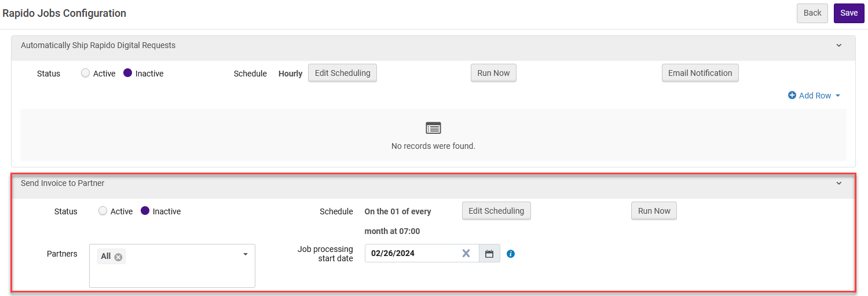Run Now the Send Invoice job

(654, 211)
